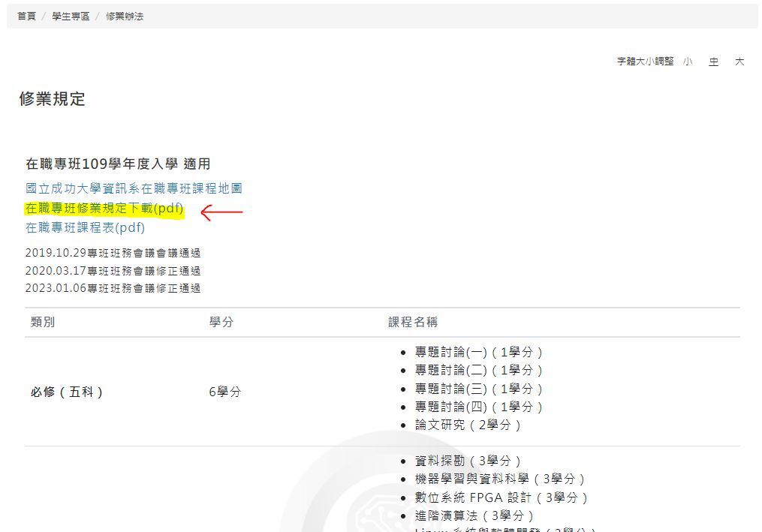Click the 2020.03.17專班班務會議修正通過 line
The width and height of the screenshot is (762, 532).
(x=113, y=271)
